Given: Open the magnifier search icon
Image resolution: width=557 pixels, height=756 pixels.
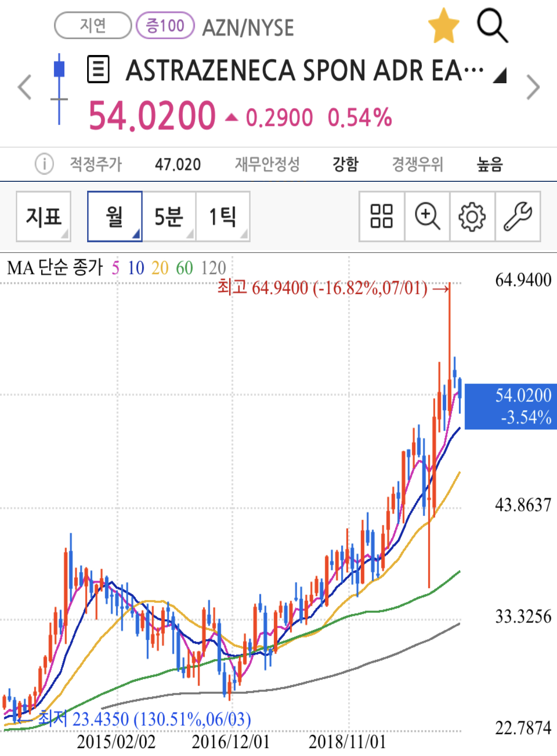Looking at the screenshot, I should click(x=492, y=25).
